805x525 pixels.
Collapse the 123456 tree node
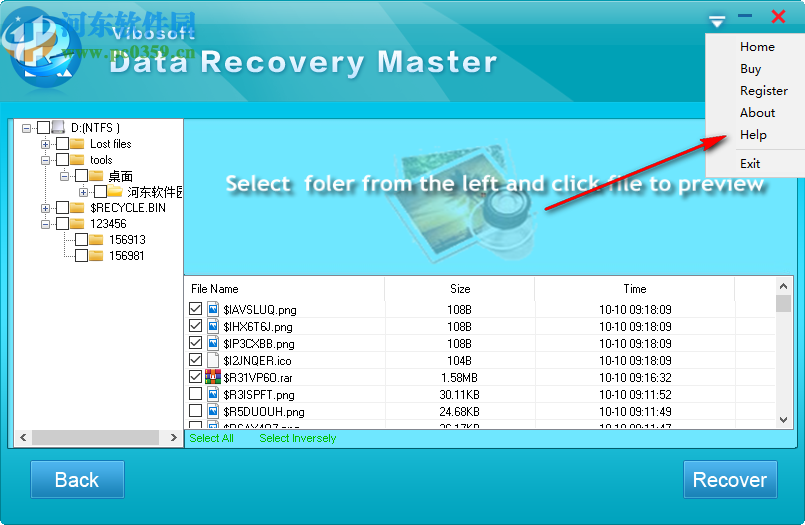coord(45,224)
